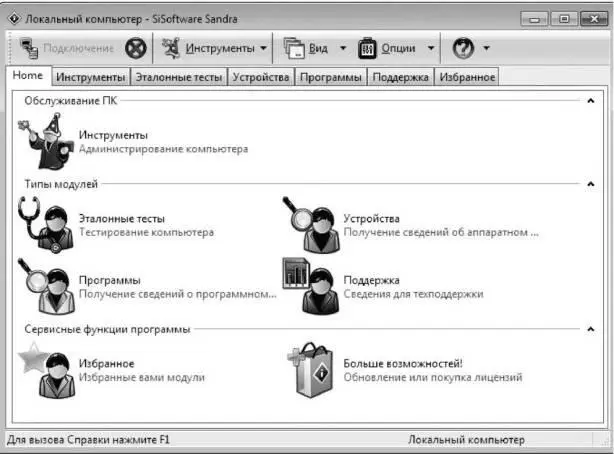Expand the Опции dropdown arrow

click(431, 48)
